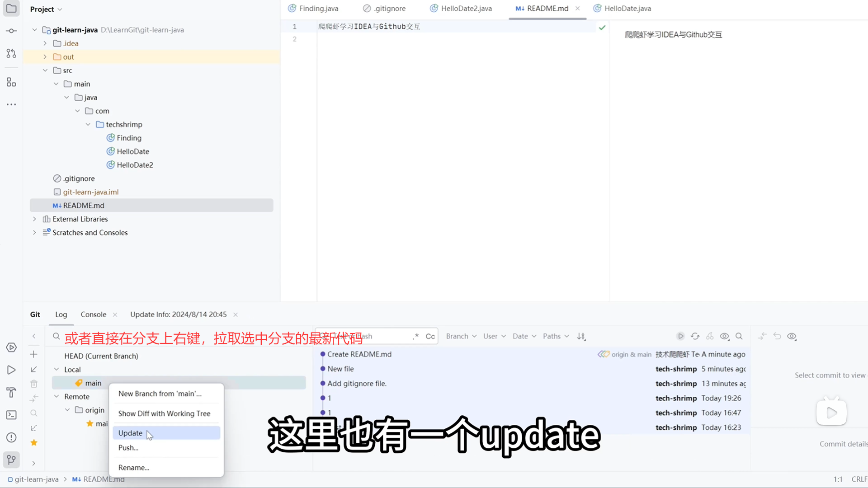This screenshot has width=868, height=488.
Task: Toggle the Match Case (Cc) option
Action: [x=430, y=336]
